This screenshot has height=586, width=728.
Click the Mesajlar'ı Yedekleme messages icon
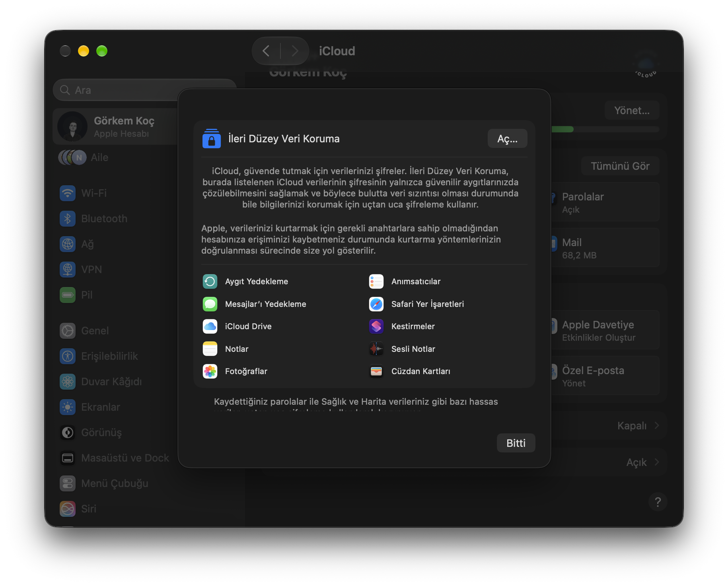click(x=210, y=304)
